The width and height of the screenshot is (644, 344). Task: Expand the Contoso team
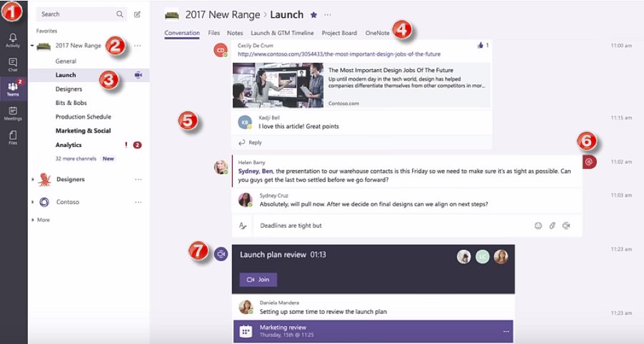(x=33, y=202)
